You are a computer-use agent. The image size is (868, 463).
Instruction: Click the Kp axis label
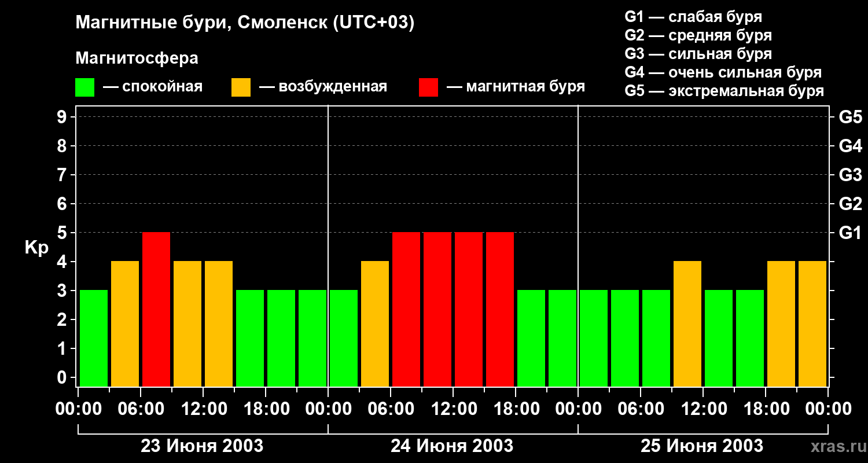(x=36, y=247)
